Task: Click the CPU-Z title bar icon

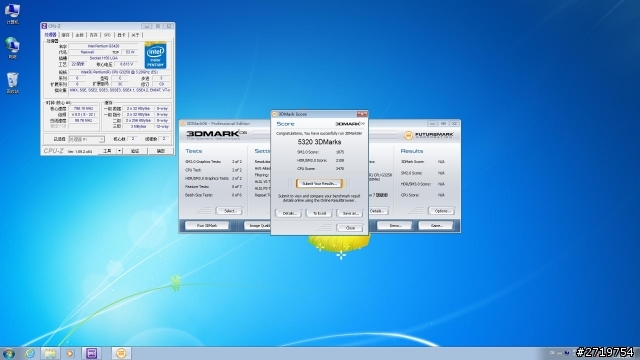Action: (x=44, y=26)
